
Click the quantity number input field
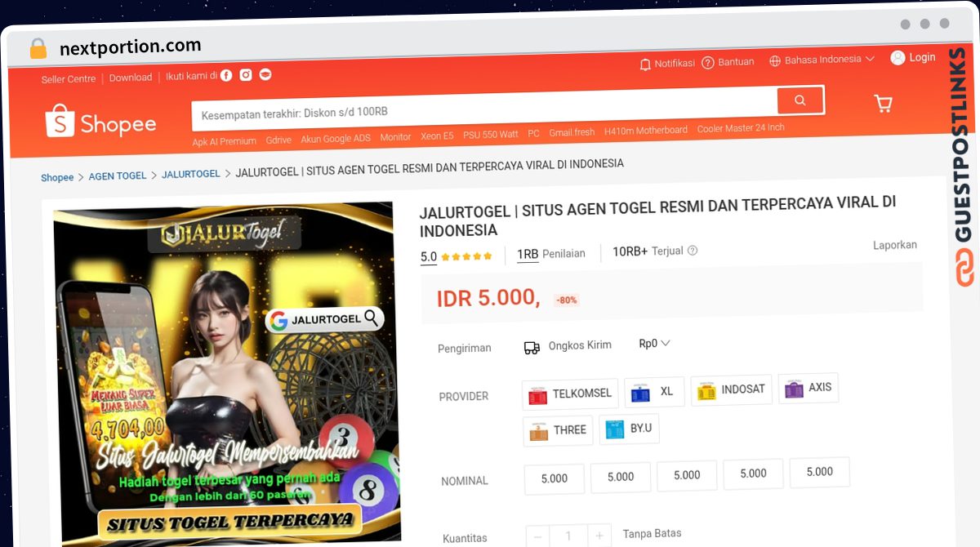pos(568,536)
